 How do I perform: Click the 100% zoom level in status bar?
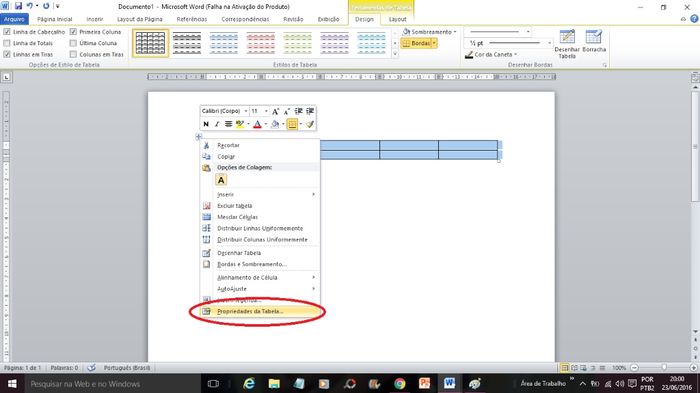point(619,368)
